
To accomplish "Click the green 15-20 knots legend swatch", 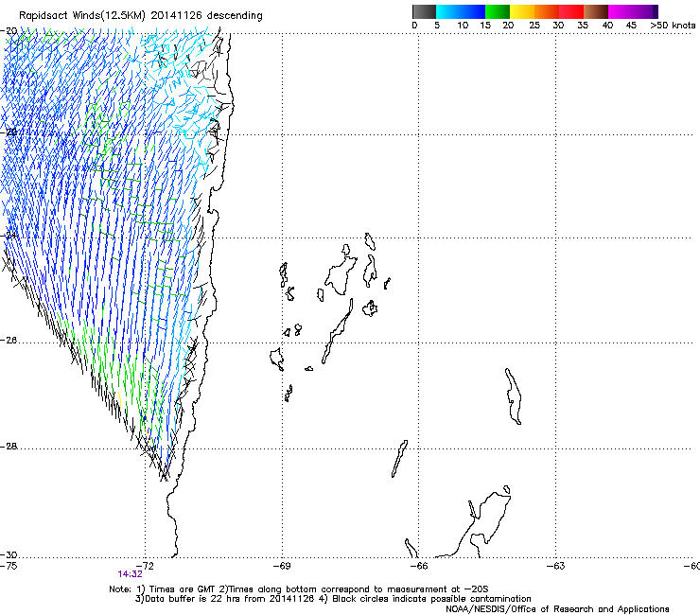I will point(498,11).
